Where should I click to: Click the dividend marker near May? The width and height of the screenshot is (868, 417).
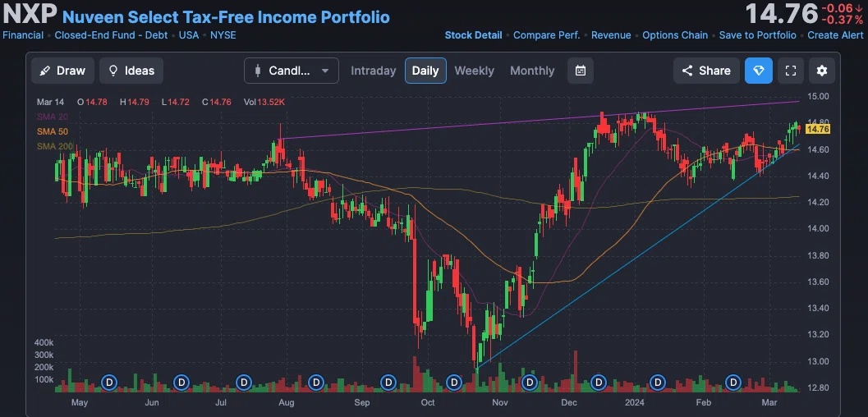tap(109, 383)
